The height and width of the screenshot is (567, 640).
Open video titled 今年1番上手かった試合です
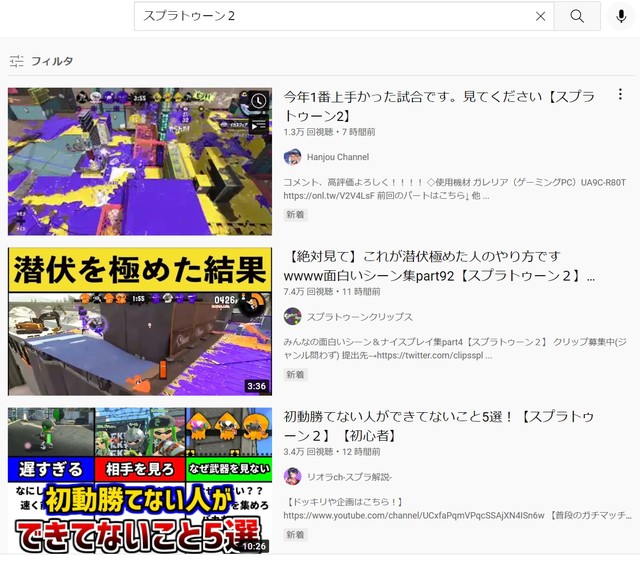pos(439,106)
